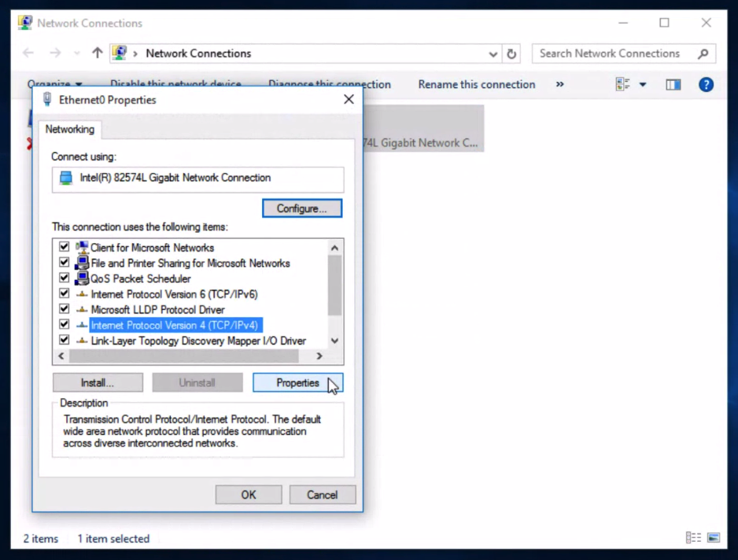Select Internet Protocol Version 6 (TCP/IPv6)
This screenshot has width=738, height=560.
(x=174, y=294)
